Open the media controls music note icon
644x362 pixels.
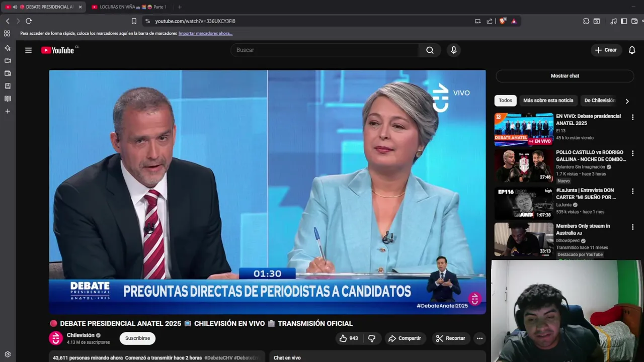pyautogui.click(x=613, y=21)
